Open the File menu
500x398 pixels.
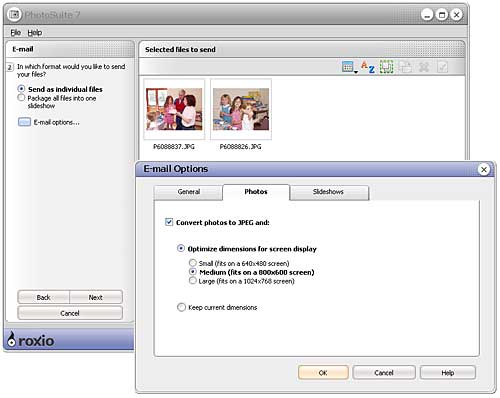[x=15, y=32]
